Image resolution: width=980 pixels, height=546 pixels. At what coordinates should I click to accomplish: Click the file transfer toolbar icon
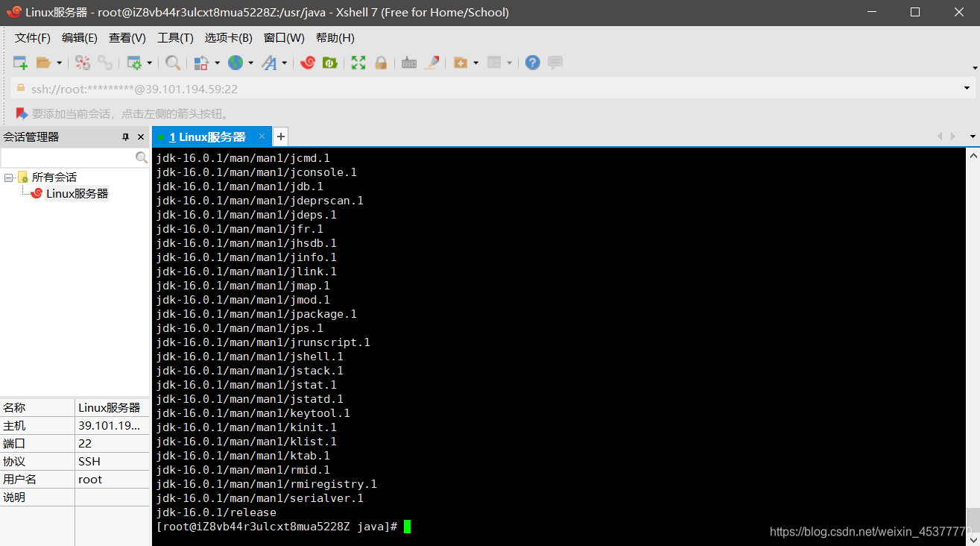(201, 63)
